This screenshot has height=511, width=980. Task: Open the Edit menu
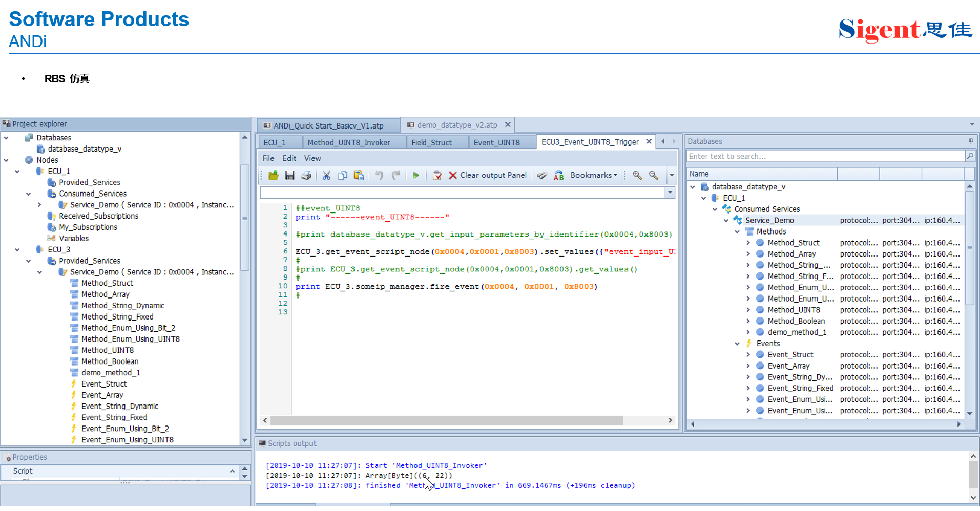289,158
